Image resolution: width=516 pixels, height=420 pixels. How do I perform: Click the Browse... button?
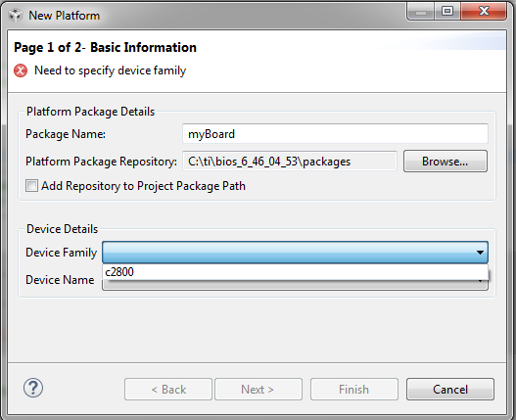coord(446,162)
